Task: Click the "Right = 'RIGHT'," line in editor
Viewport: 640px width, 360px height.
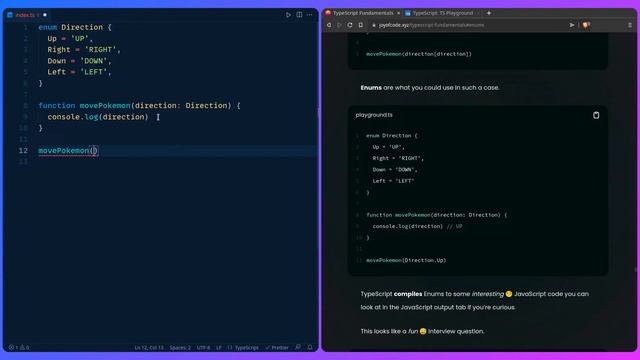Action: click(84, 50)
